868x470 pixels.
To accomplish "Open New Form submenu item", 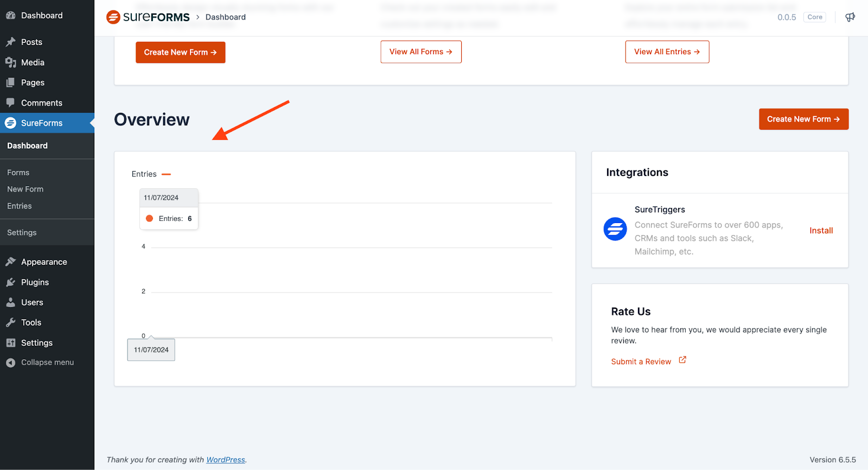I will pyautogui.click(x=25, y=189).
